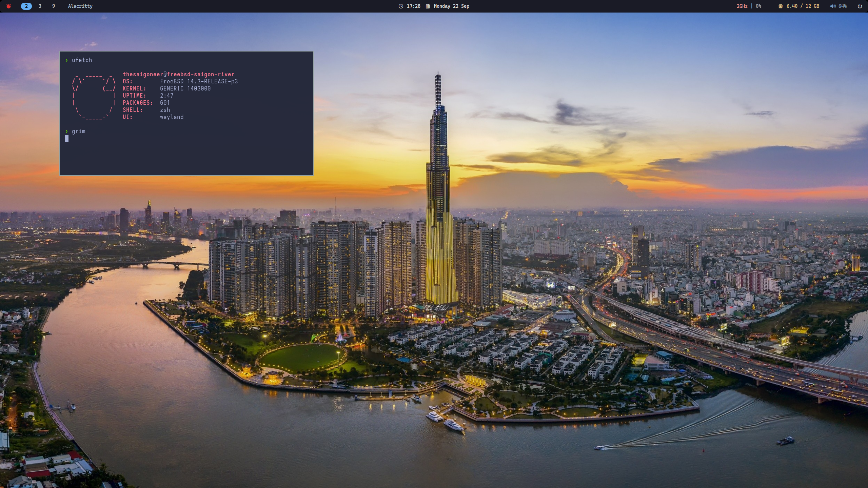This screenshot has width=868, height=488.
Task: Click the red FreeBSD logo icon in the bar
Action: tap(9, 6)
